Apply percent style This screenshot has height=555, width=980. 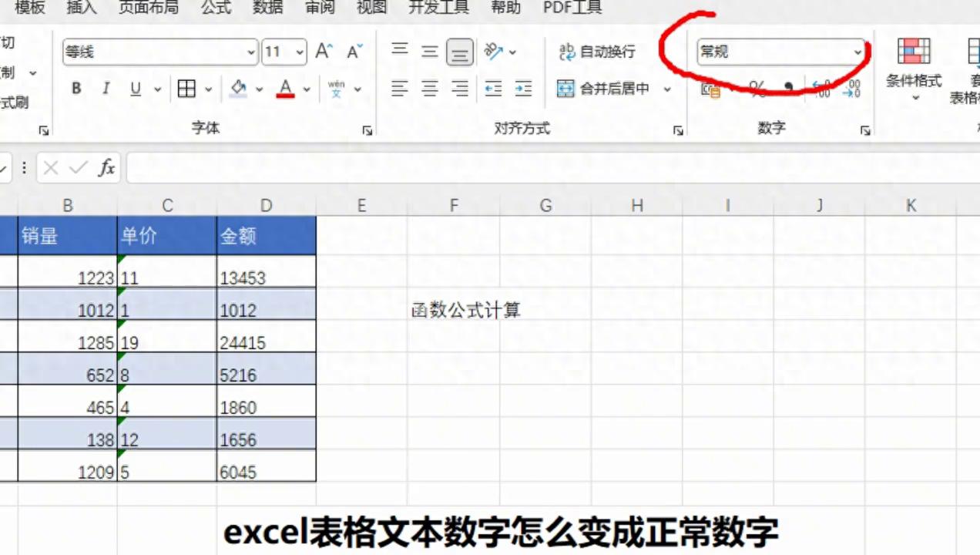(x=757, y=89)
